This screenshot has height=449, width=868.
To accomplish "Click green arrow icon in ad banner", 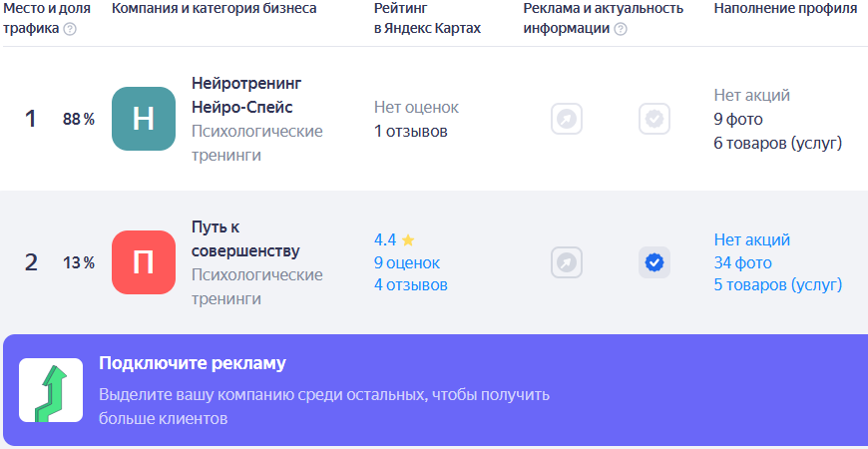I will coord(51,390).
